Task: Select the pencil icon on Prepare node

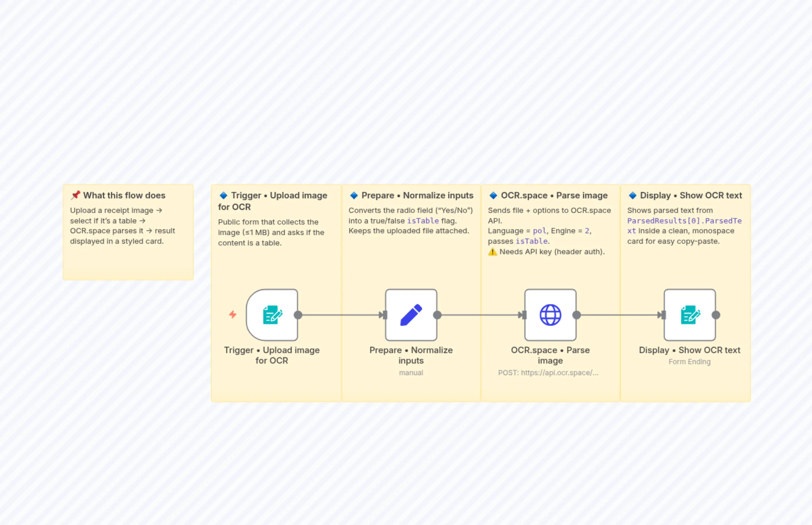Action: [411, 315]
